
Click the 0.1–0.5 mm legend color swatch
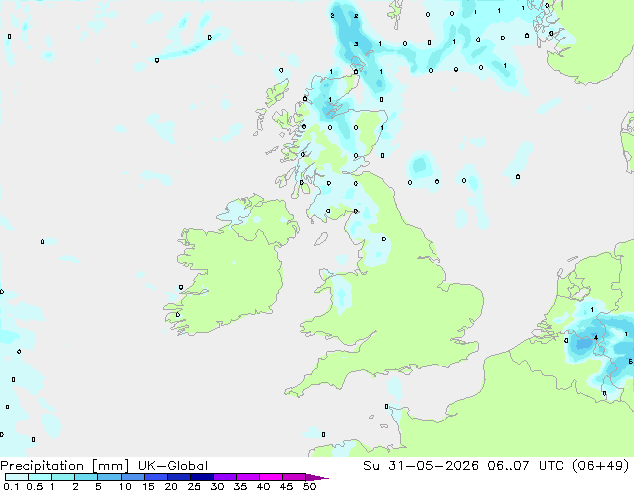pyautogui.click(x=17, y=477)
